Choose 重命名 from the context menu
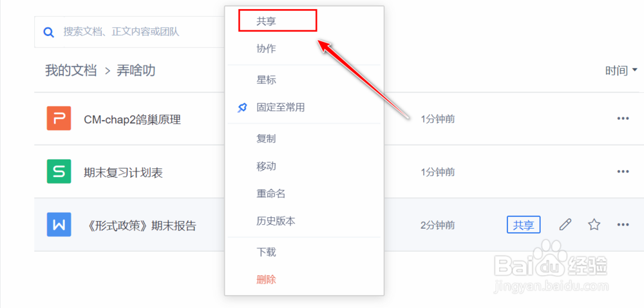The width and height of the screenshot is (644, 308). tap(270, 193)
